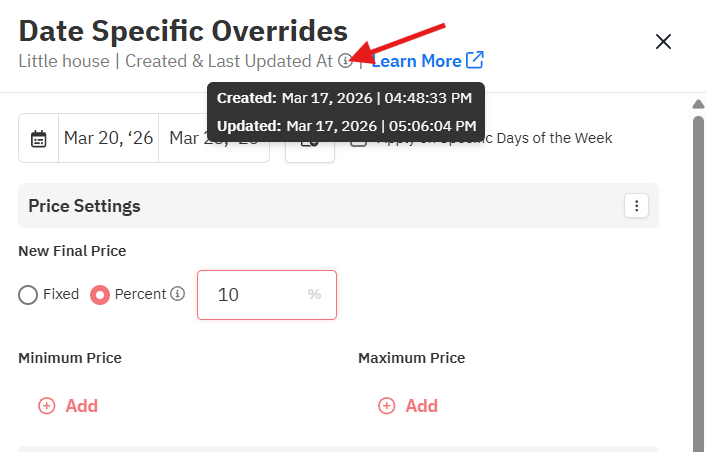This screenshot has width=706, height=452.
Task: Open the Learn More link
Action: point(427,61)
